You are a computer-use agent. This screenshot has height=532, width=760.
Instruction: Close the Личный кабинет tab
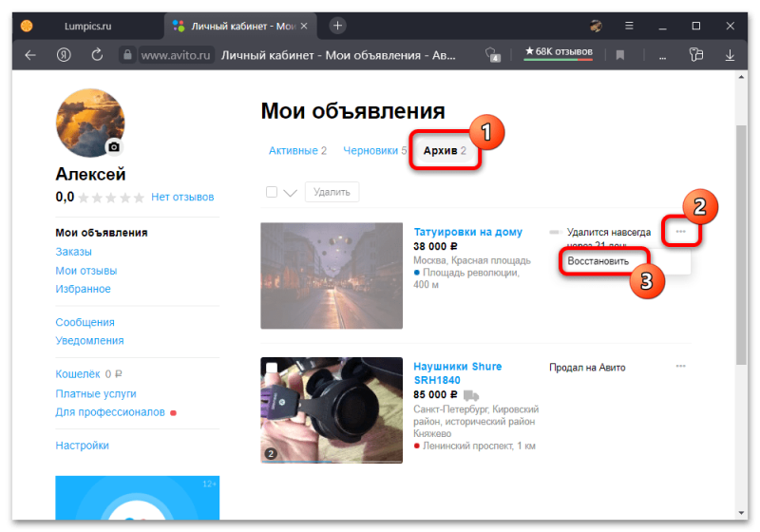pyautogui.click(x=304, y=27)
